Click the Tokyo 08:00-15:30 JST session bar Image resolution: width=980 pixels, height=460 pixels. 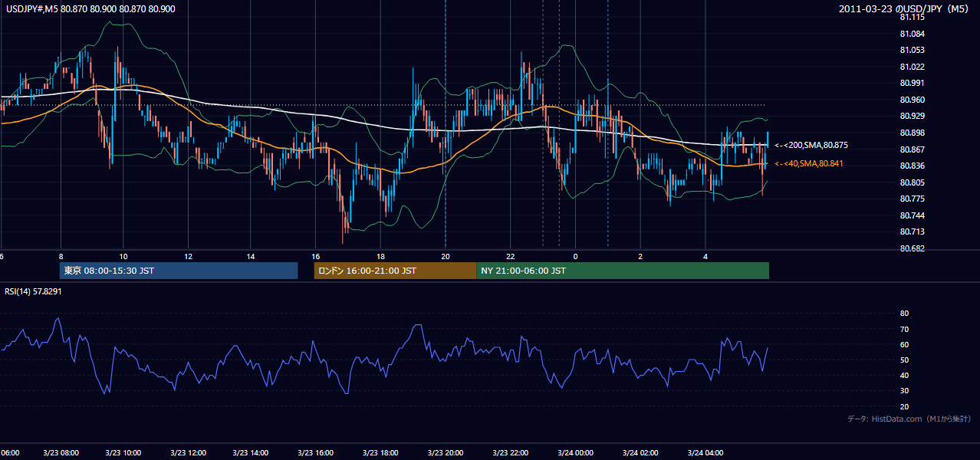[x=179, y=271]
